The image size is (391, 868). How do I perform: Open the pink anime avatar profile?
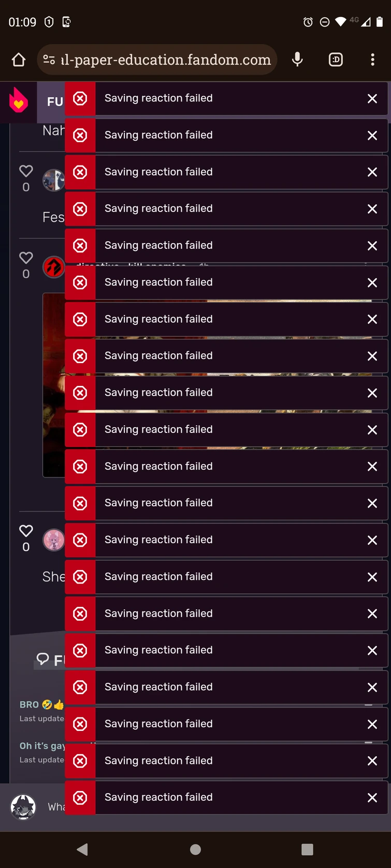click(53, 540)
